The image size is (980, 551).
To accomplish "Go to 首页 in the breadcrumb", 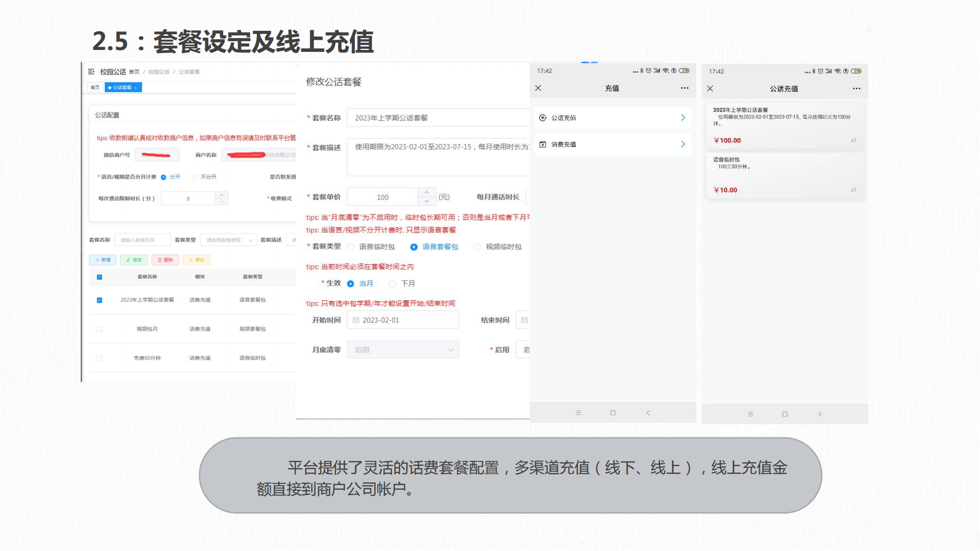I will click(x=134, y=72).
